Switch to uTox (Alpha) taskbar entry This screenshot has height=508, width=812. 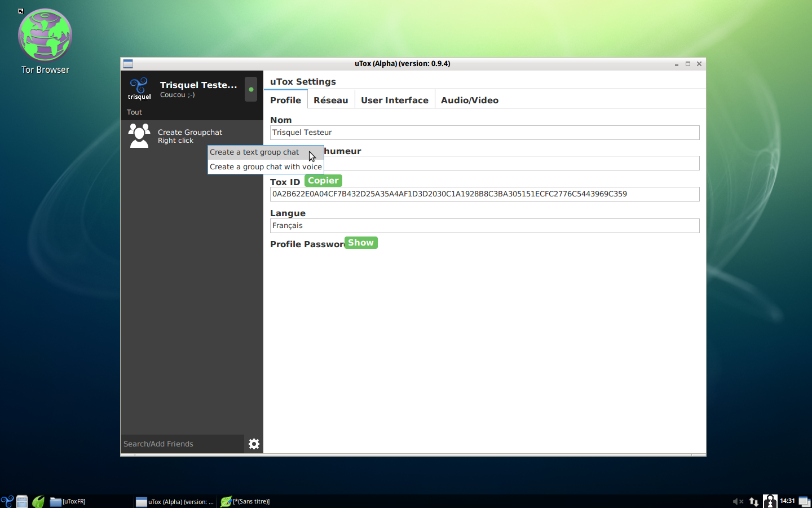pyautogui.click(x=175, y=501)
